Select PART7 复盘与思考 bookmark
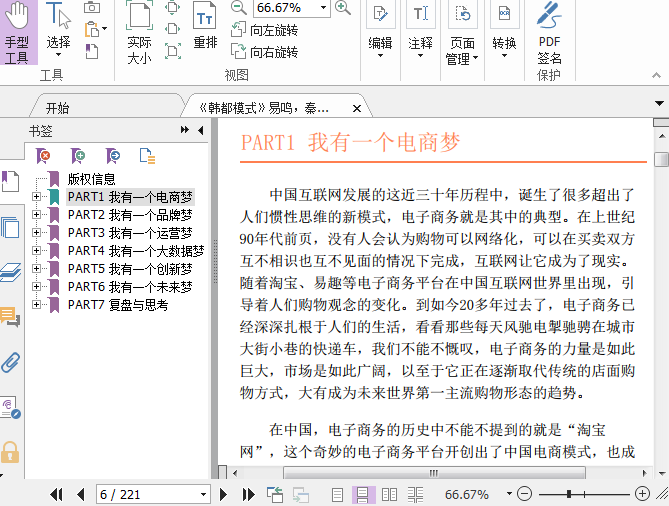This screenshot has height=506, width=669. tap(118, 305)
